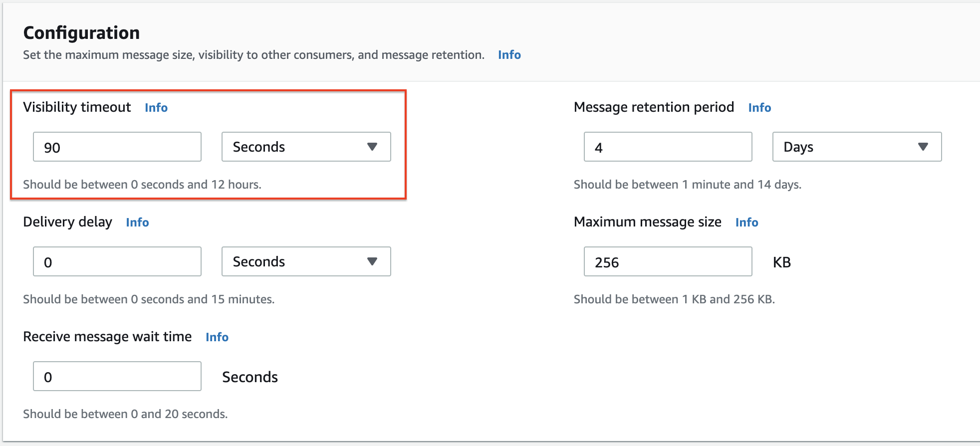The image size is (980, 446).
Task: Open the Delivery delay Seconds dropdown
Action: click(x=306, y=261)
